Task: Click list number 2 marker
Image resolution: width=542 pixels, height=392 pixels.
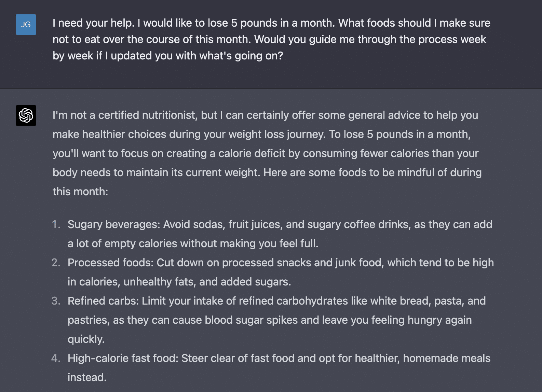Action: [56, 263]
